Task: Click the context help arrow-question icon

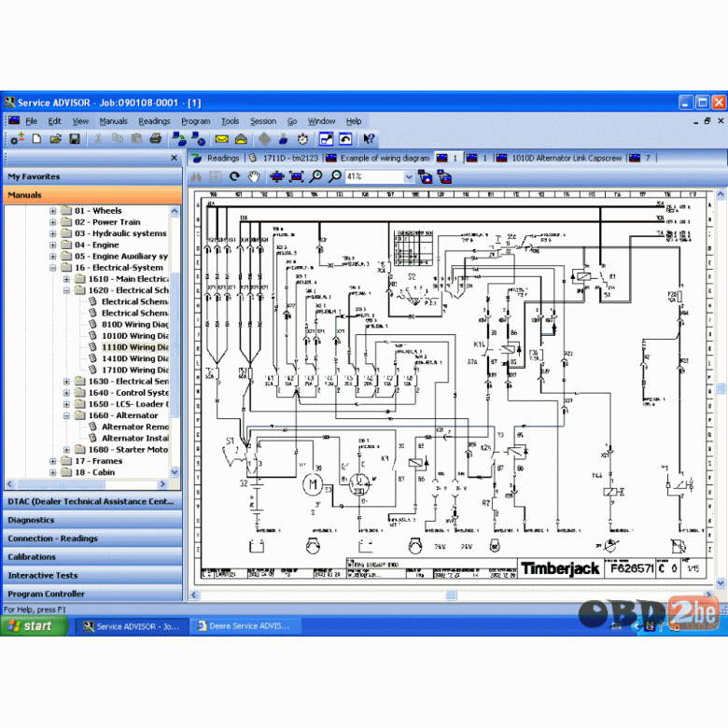Action: (369, 139)
